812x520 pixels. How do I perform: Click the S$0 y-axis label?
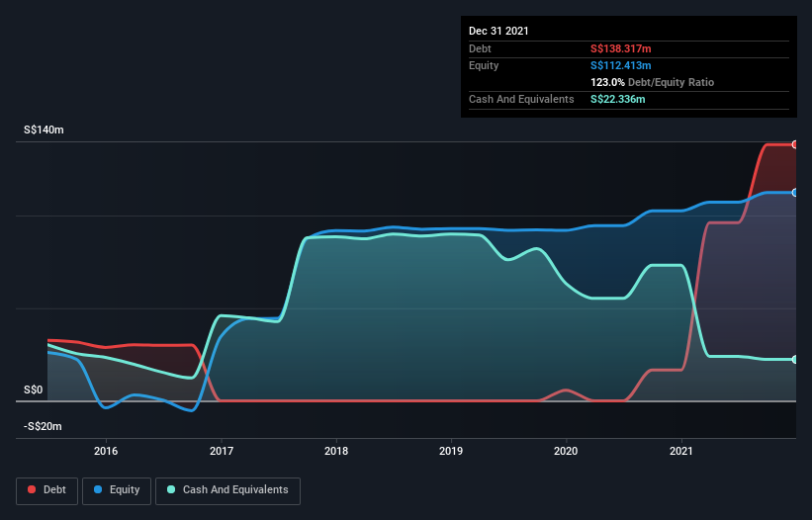[x=34, y=390]
